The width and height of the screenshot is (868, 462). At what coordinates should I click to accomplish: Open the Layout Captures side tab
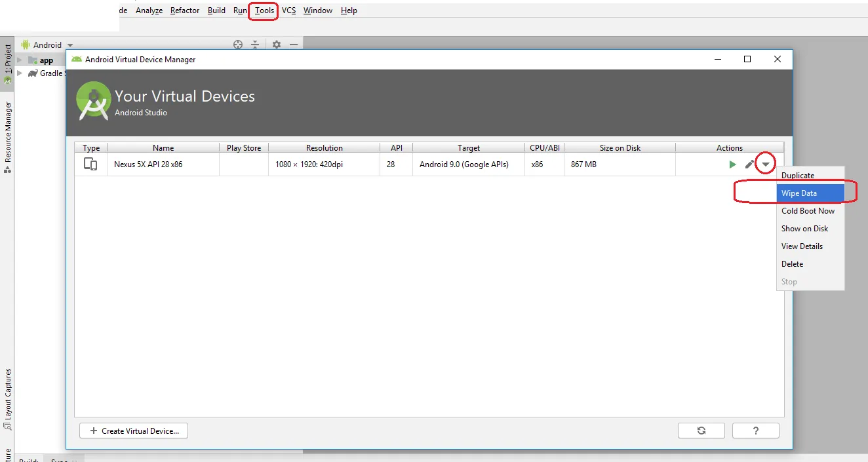point(7,398)
